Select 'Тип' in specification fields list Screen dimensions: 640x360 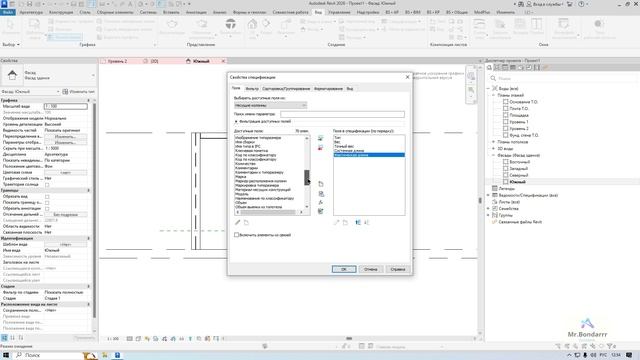337,138
